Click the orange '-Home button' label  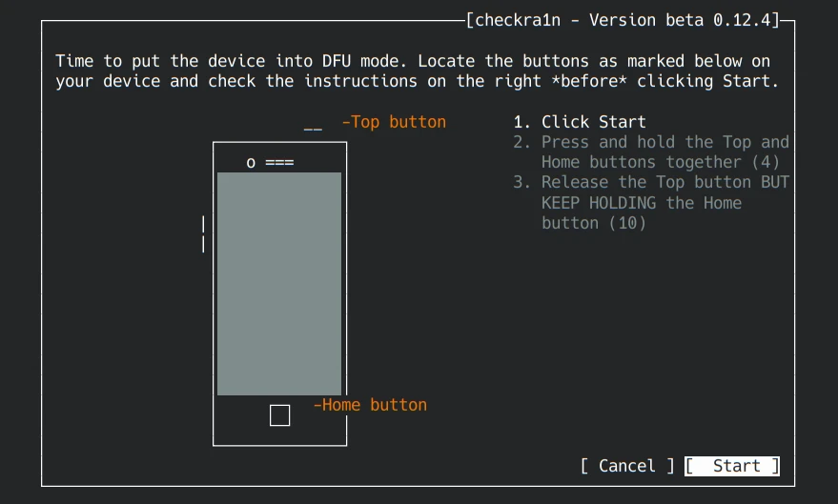tap(370, 405)
